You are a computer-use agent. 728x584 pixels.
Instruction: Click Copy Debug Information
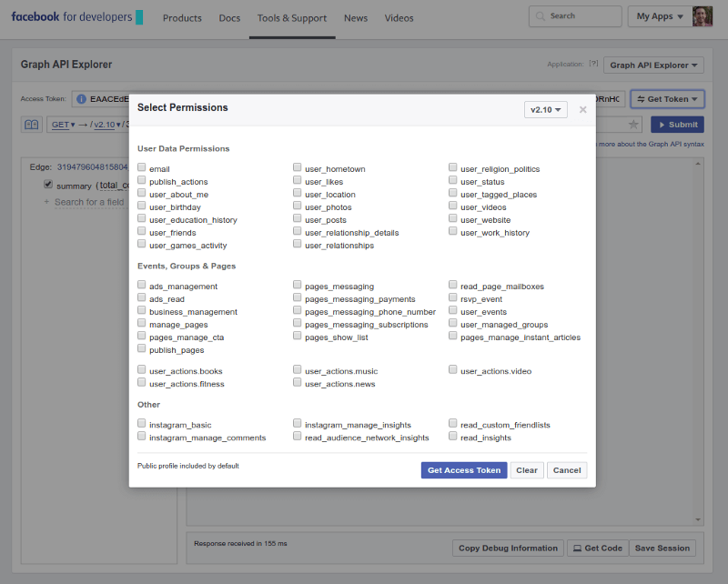pos(508,549)
